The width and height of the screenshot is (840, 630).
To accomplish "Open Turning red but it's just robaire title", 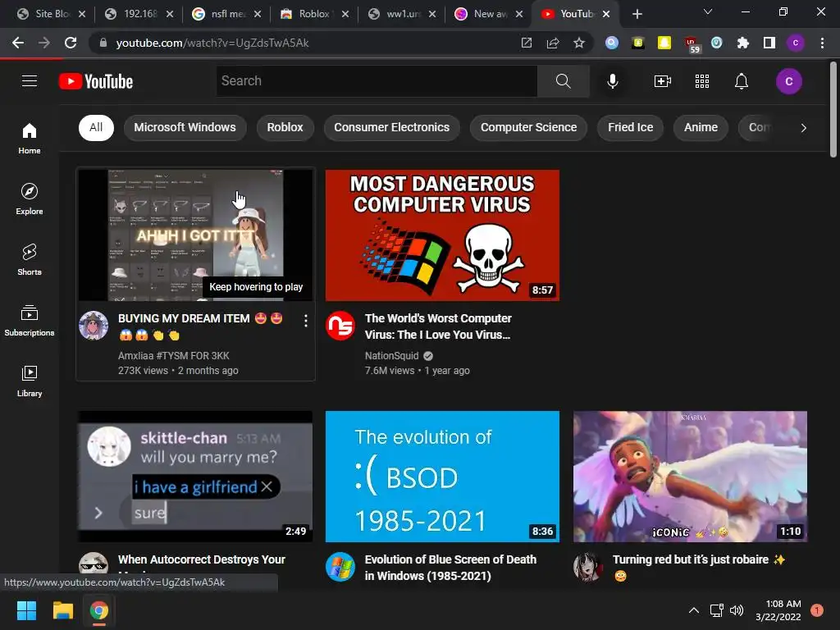I will click(x=699, y=568).
